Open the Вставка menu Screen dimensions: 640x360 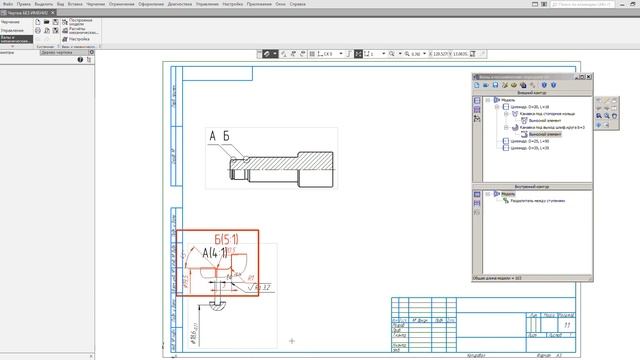[75, 4]
